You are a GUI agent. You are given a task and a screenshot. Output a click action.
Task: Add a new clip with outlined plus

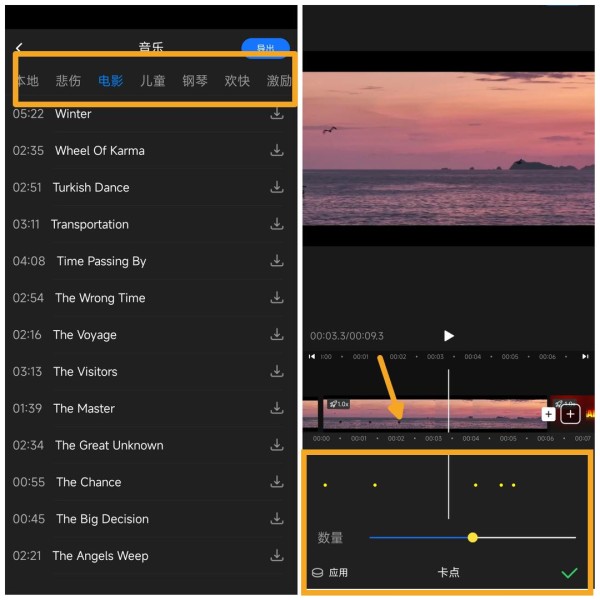pyautogui.click(x=570, y=414)
